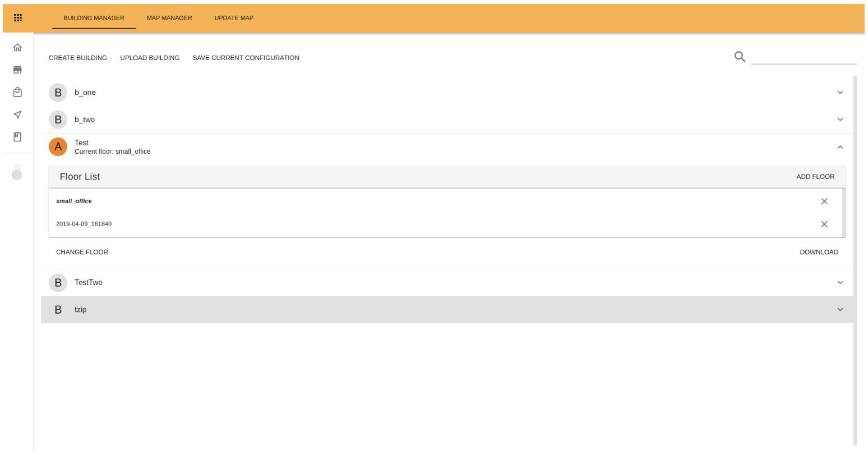
Task: Open the bookmark book icon in sidebar
Action: click(17, 137)
